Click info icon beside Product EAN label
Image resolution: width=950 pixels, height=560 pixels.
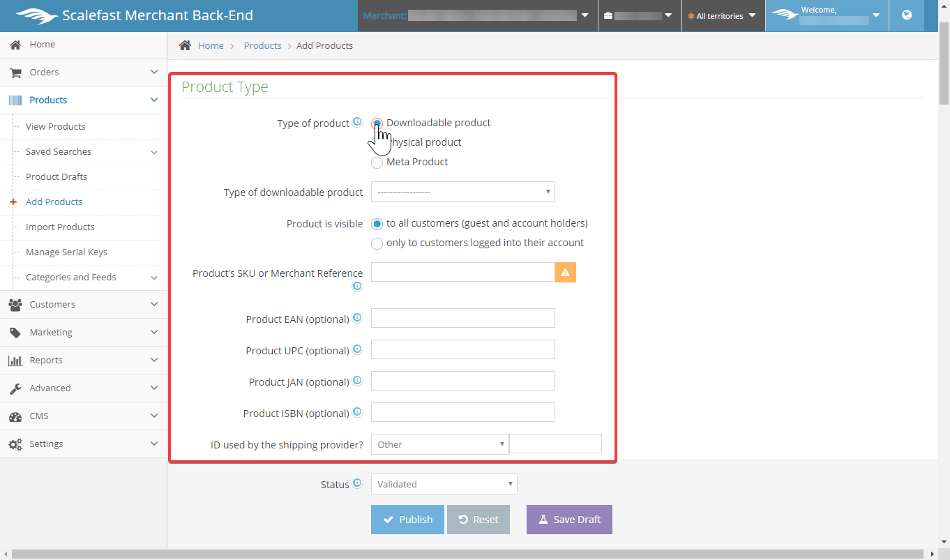click(x=357, y=318)
